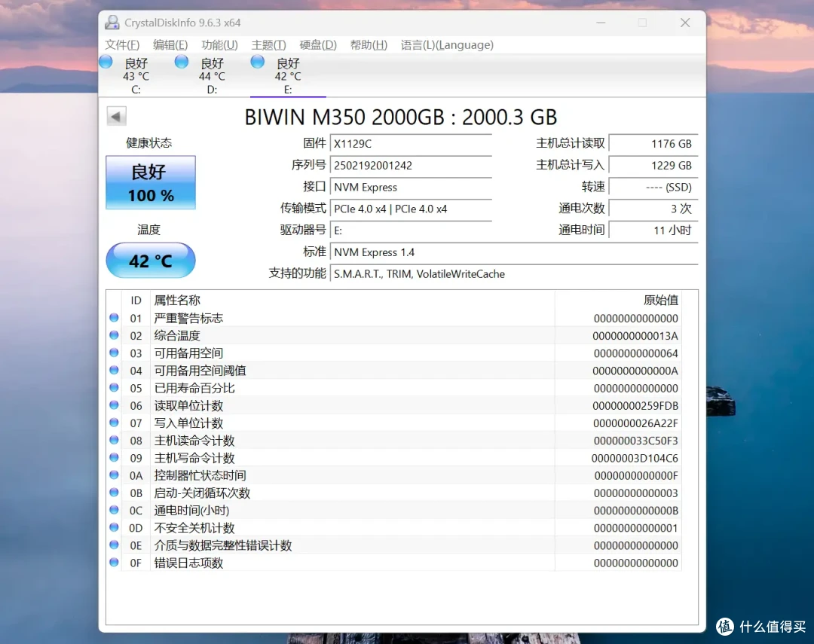Viewport: 814px width, 644px height.
Task: Open the 硬盘(D) menu
Action: pyautogui.click(x=318, y=45)
